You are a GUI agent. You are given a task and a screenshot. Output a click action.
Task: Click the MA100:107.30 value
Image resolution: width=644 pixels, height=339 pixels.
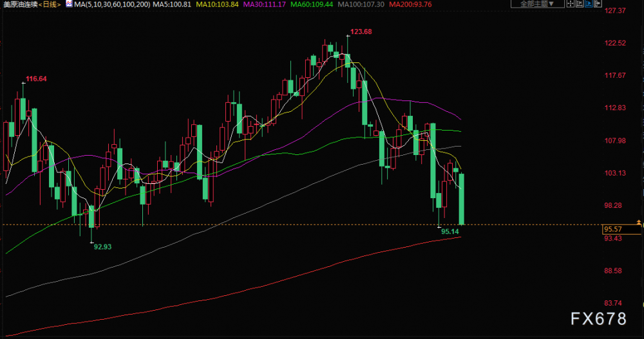(361, 5)
